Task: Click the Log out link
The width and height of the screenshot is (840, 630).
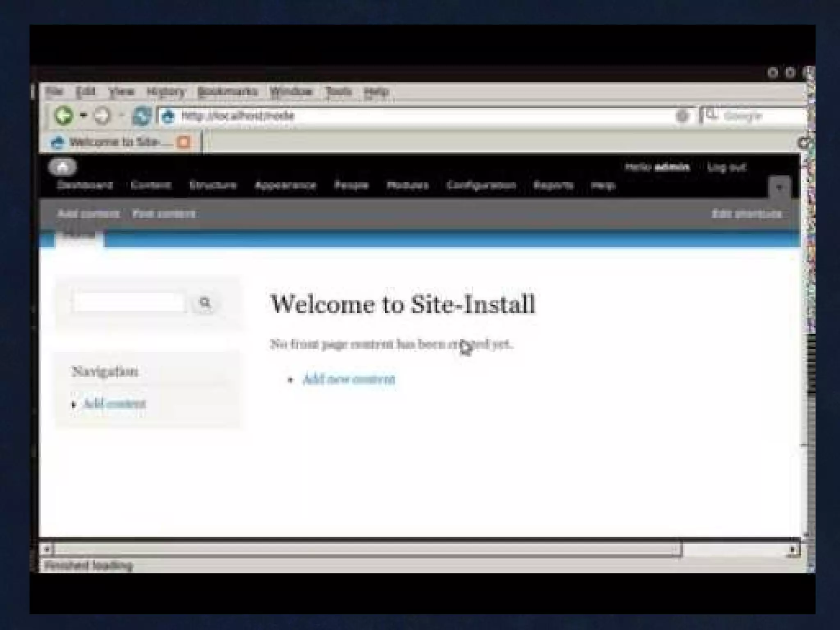Action: tap(726, 167)
